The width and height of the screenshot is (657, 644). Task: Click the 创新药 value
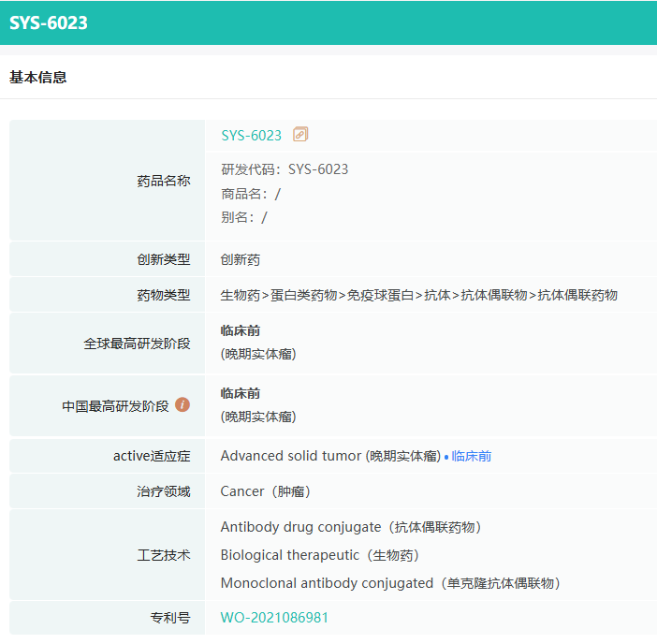click(x=241, y=259)
